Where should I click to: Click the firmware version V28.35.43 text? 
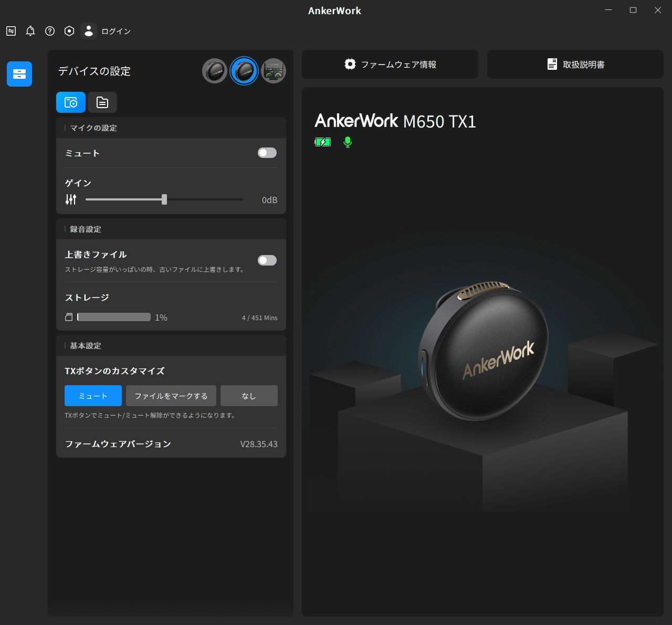click(259, 444)
